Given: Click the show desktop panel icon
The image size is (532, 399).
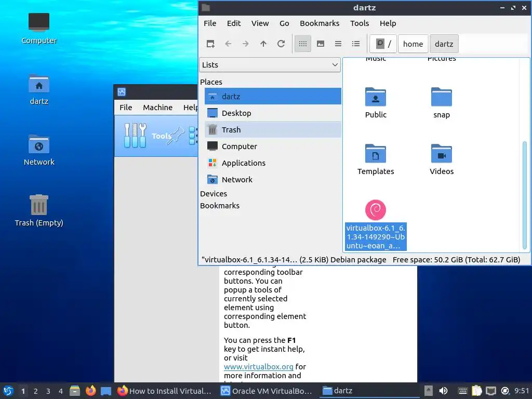Looking at the screenshot, I should point(106,391).
